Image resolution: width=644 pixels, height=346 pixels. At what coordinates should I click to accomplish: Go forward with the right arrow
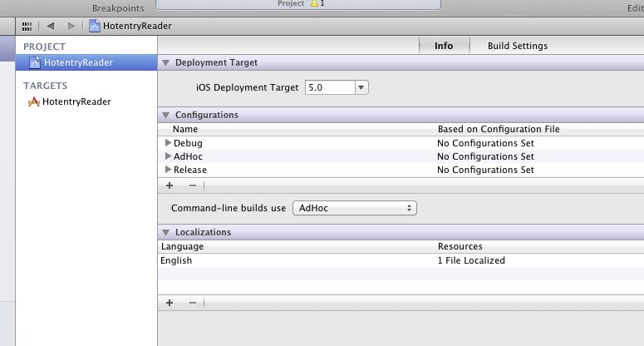[x=71, y=27]
